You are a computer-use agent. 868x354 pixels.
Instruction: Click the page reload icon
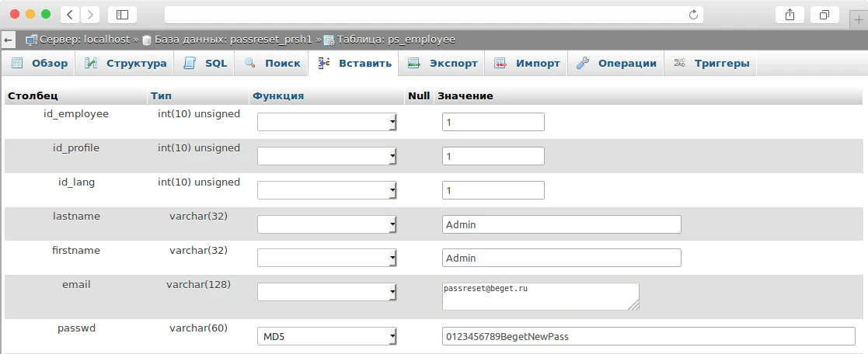[693, 14]
